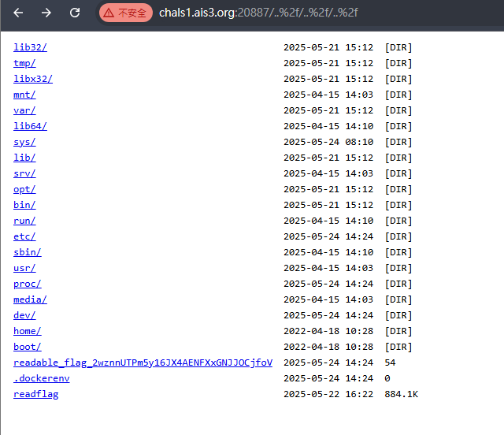Image resolution: width=504 pixels, height=435 pixels.
Task: Open the libx32/ directory
Action: (33, 79)
